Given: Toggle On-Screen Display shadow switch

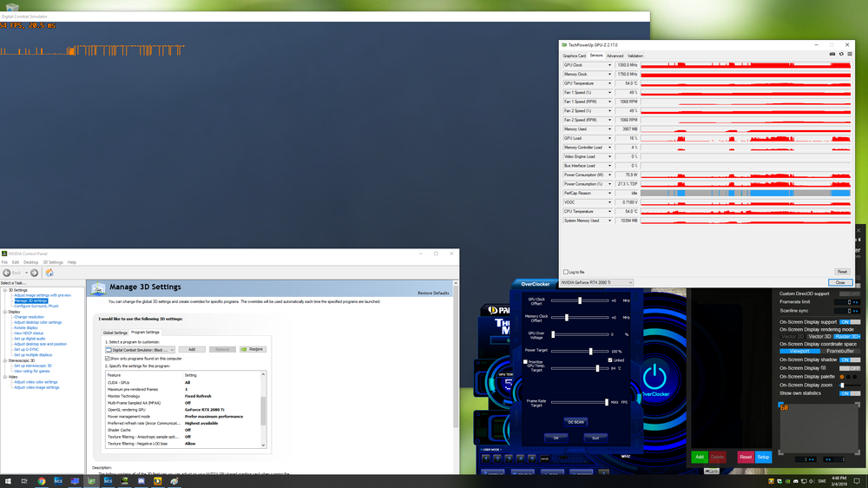Looking at the screenshot, I should pos(850,359).
